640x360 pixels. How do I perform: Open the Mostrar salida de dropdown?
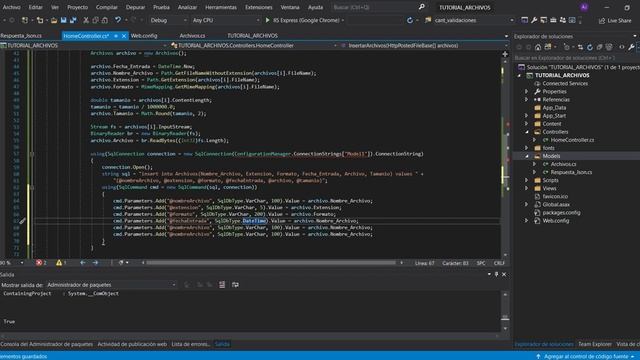[x=111, y=285]
